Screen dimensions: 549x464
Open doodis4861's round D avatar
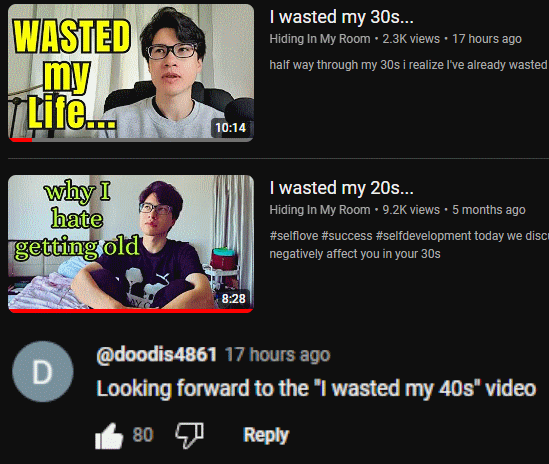[43, 372]
